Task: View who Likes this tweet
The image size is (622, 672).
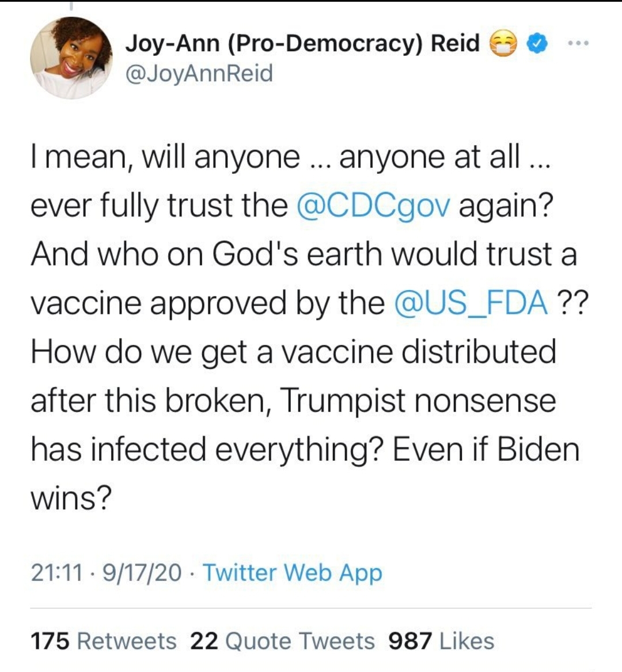Action: coord(467,641)
